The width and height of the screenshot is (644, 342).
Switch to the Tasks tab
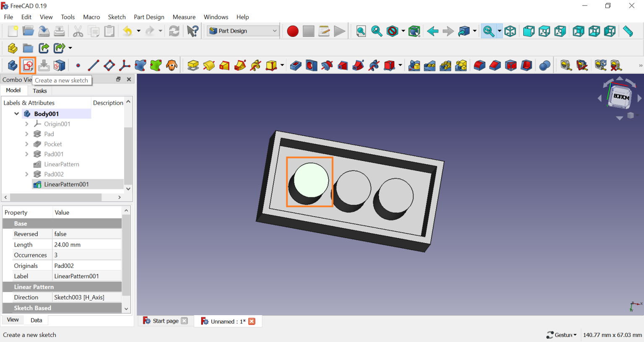click(40, 91)
